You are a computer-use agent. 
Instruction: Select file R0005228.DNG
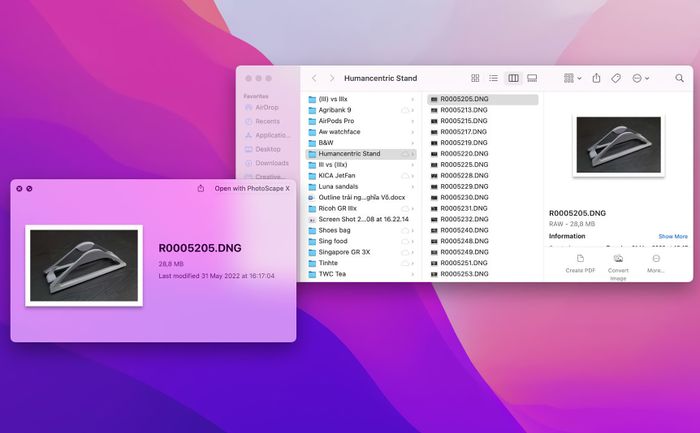point(483,175)
